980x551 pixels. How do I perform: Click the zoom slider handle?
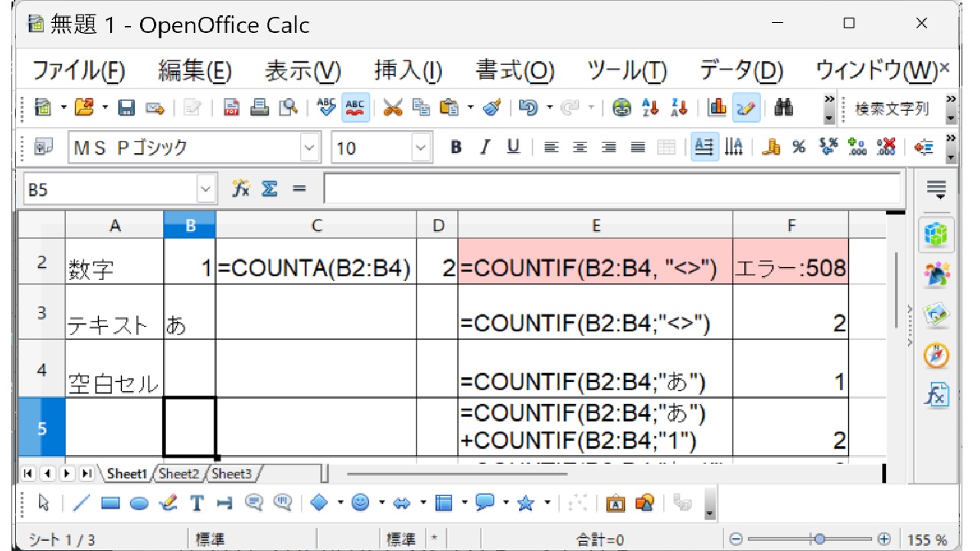pos(820,539)
